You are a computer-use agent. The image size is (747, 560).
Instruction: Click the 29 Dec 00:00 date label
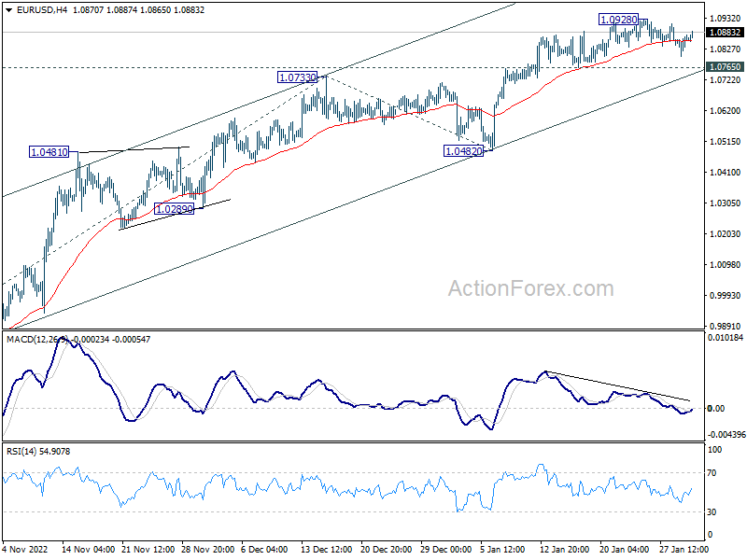[446, 549]
